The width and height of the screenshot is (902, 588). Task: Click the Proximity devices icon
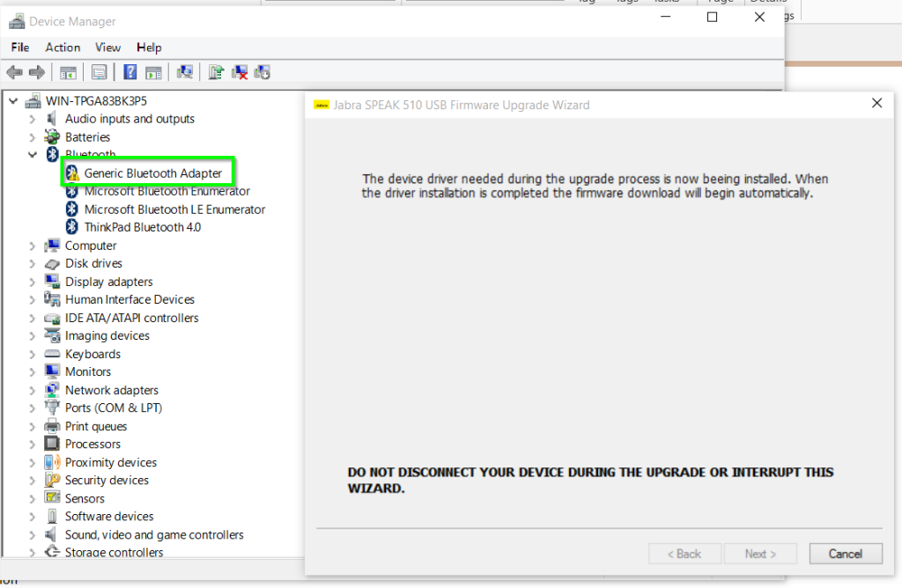(x=52, y=462)
